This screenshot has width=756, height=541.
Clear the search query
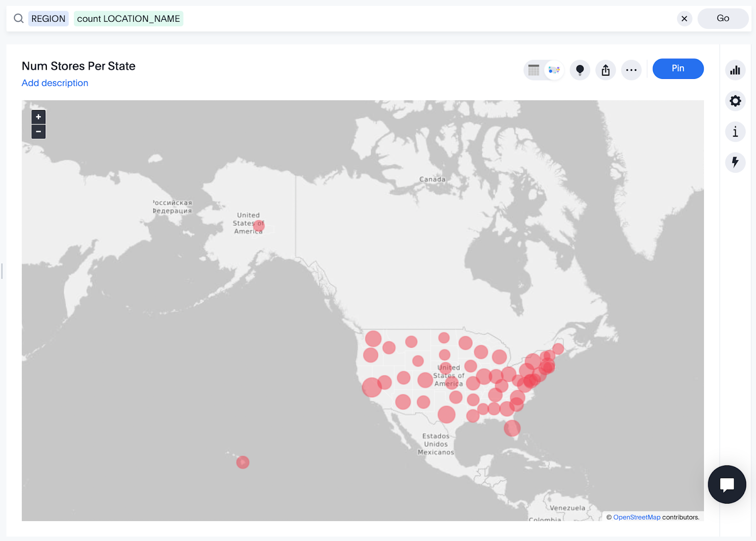click(x=684, y=19)
